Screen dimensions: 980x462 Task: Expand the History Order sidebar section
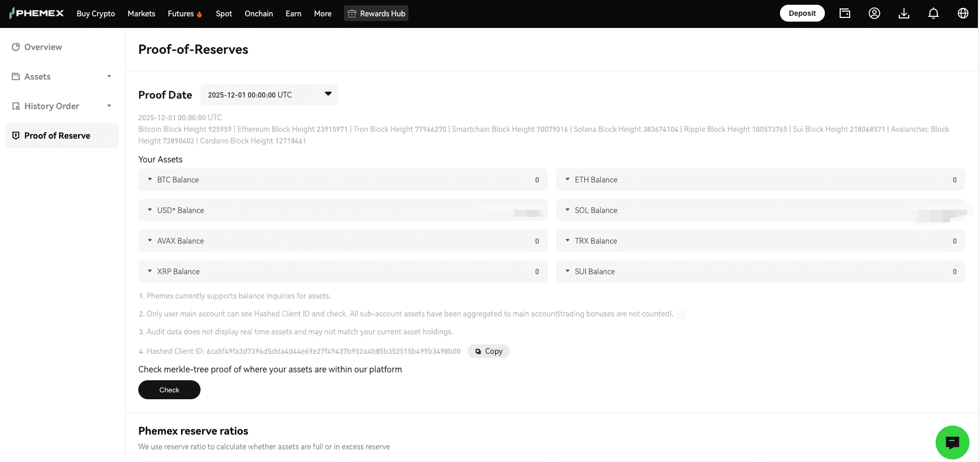(109, 106)
